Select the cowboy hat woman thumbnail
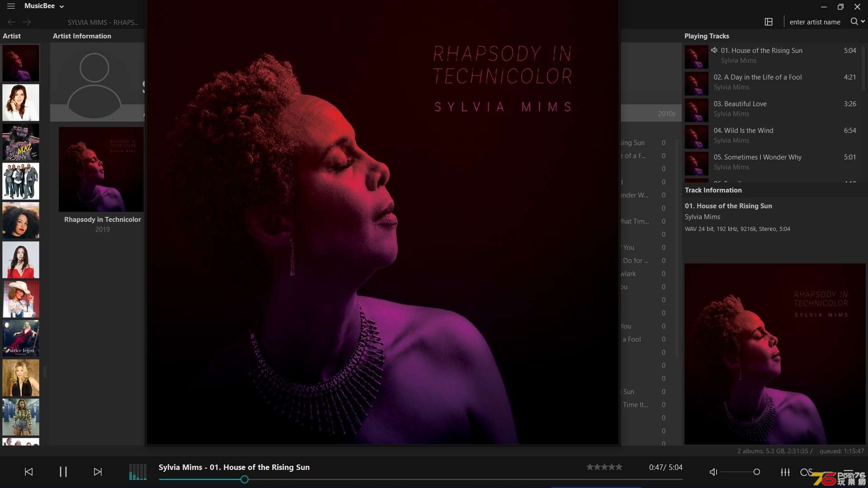Viewport: 868px width, 488px height. coord(21,299)
